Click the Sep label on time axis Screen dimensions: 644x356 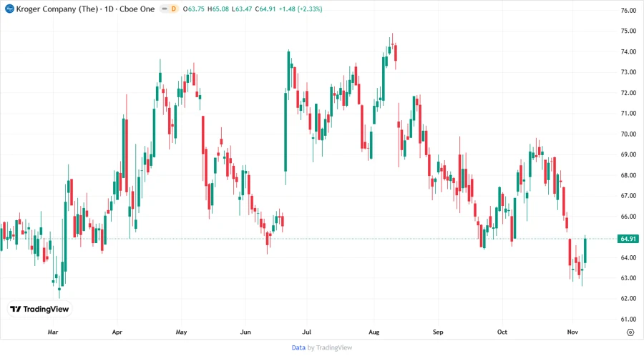438,332
